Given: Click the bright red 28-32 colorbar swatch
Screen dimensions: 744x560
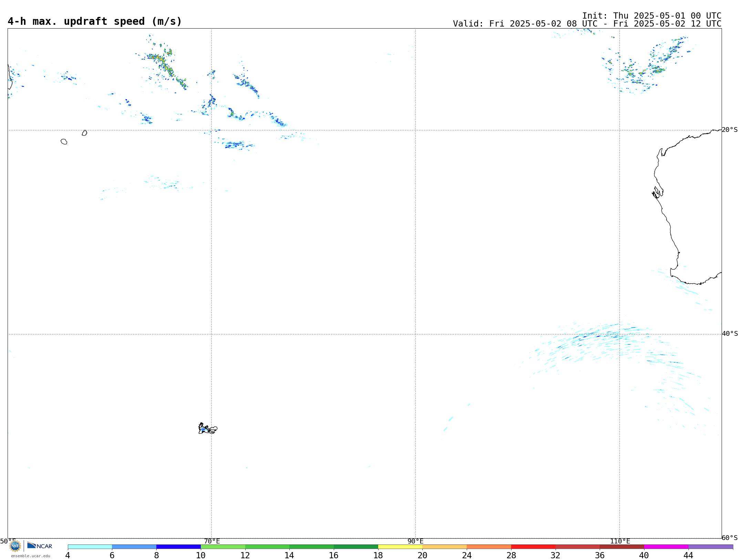Looking at the screenshot, I should coord(533,547).
